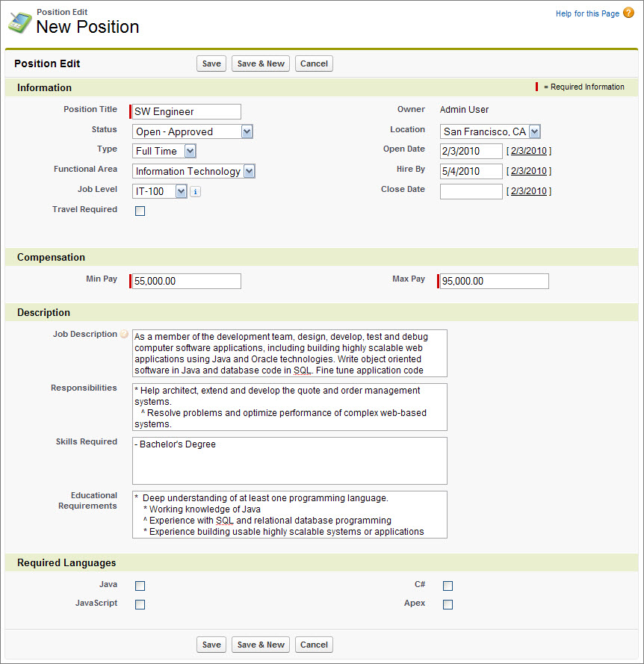Screen dimensions: 644x664
Task: Click the top Save button
Action: coord(211,63)
